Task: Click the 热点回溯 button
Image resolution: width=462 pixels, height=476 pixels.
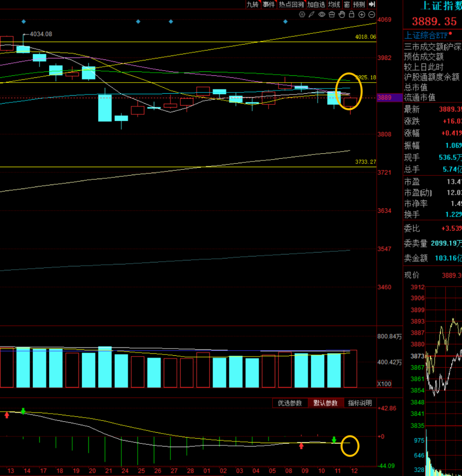Action: pos(291,4)
